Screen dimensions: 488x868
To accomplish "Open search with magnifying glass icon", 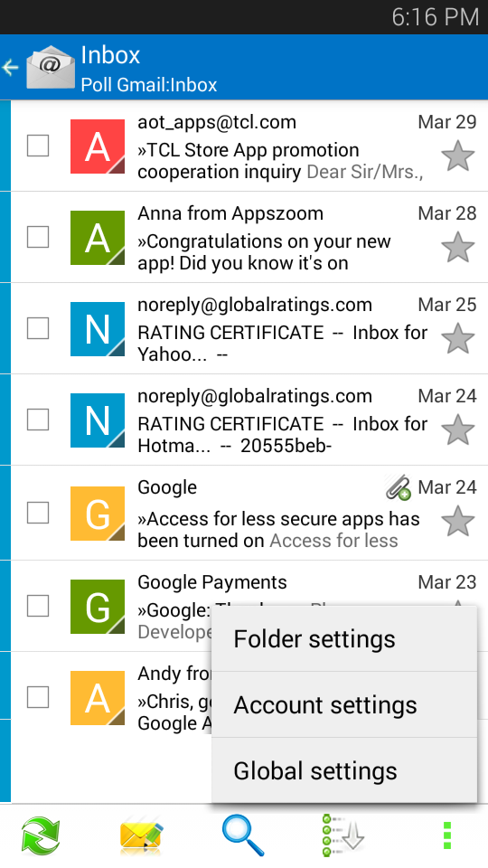I will [x=243, y=835].
